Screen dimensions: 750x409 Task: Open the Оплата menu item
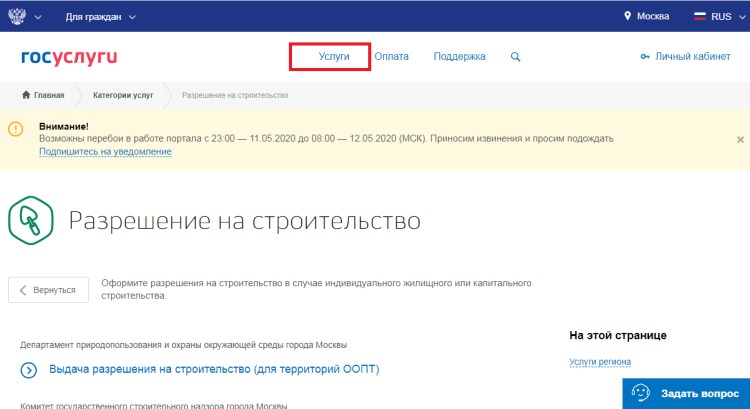click(391, 56)
